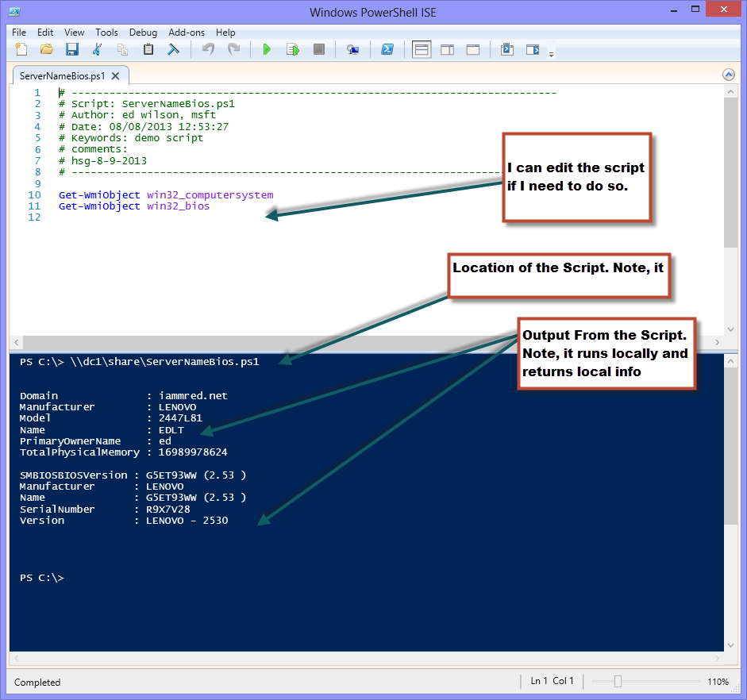Viewport: 747px width, 700px height.
Task: Open a script with the folder icon
Action: tap(47, 49)
